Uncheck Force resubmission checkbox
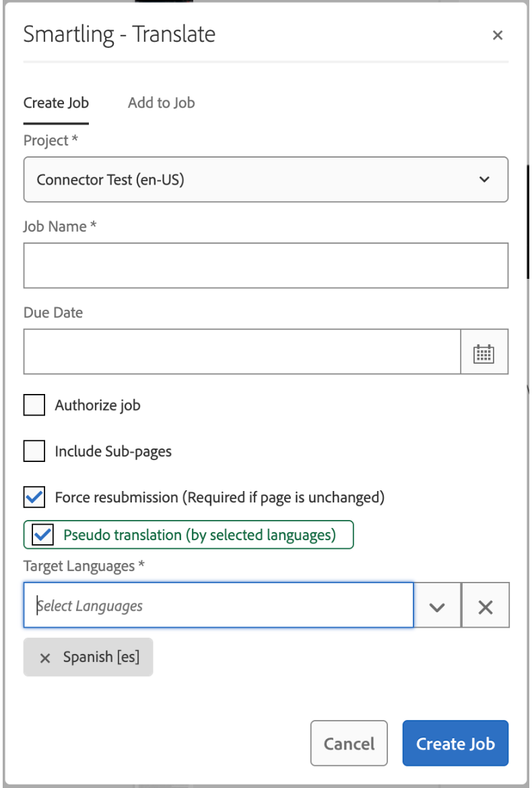532x788 pixels. tap(34, 498)
